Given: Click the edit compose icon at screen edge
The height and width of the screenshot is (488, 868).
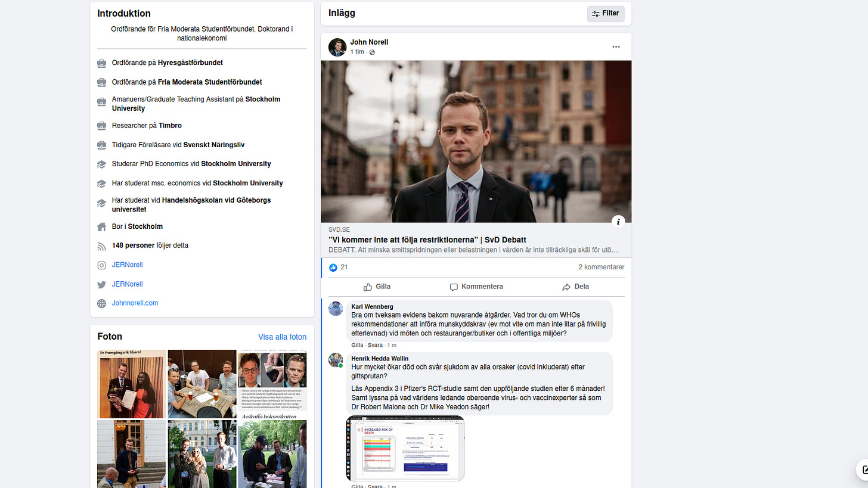Looking at the screenshot, I should coord(863,470).
